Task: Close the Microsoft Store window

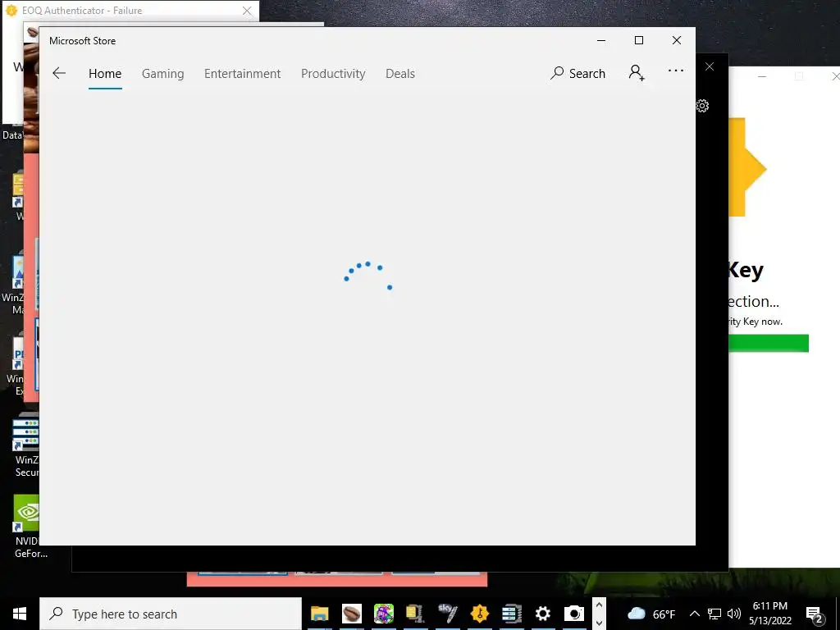Action: pos(677,40)
